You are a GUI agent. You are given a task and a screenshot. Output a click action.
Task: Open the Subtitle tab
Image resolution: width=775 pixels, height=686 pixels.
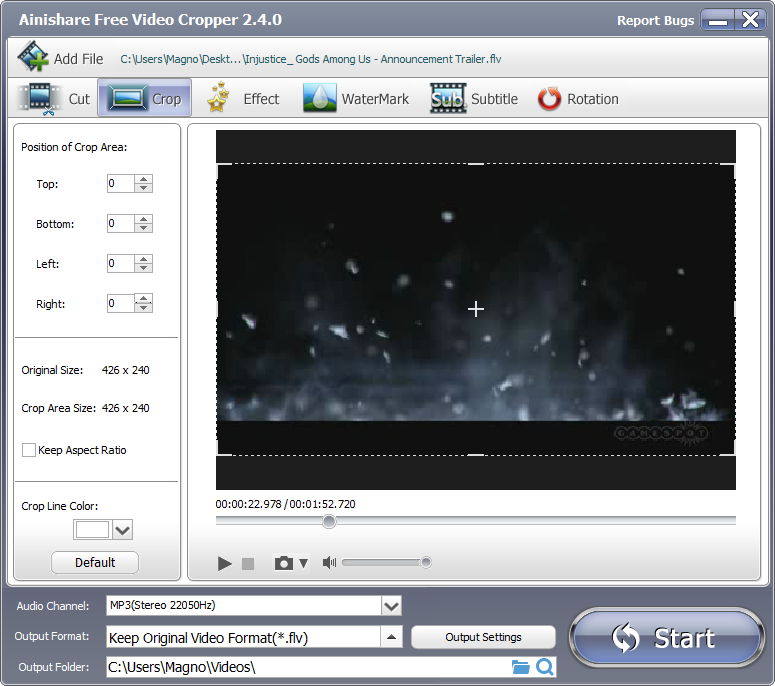[474, 98]
